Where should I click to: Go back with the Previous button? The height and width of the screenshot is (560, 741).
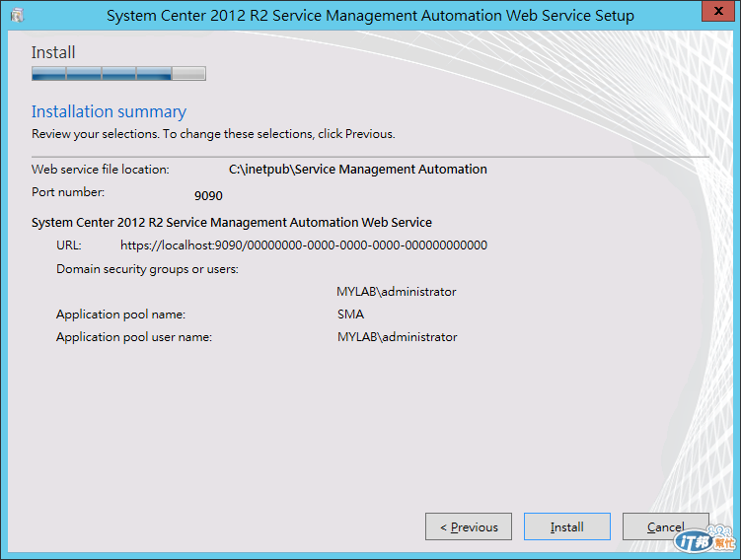click(x=469, y=526)
